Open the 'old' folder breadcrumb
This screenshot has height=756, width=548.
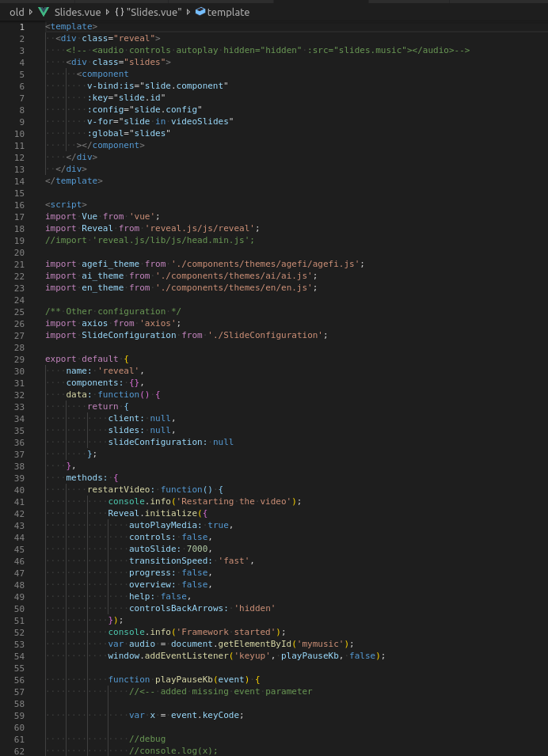(17, 12)
